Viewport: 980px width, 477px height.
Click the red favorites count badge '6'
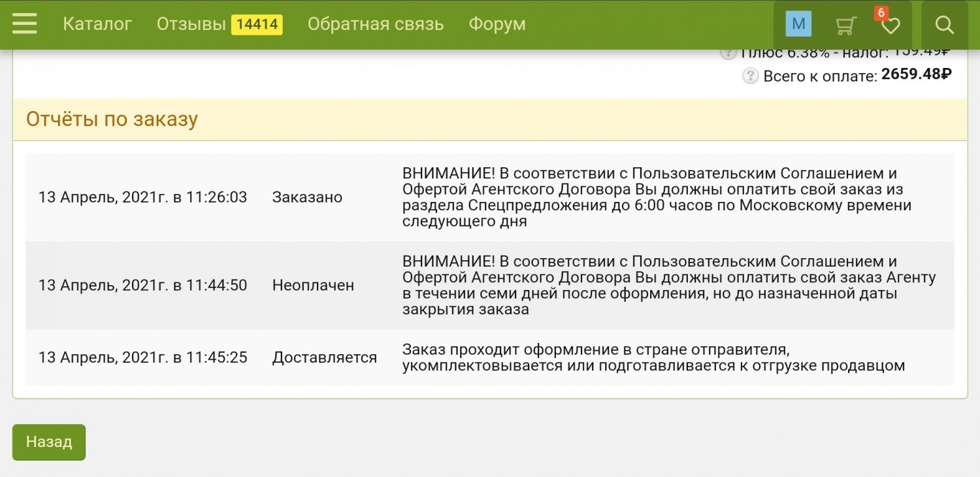point(881,13)
